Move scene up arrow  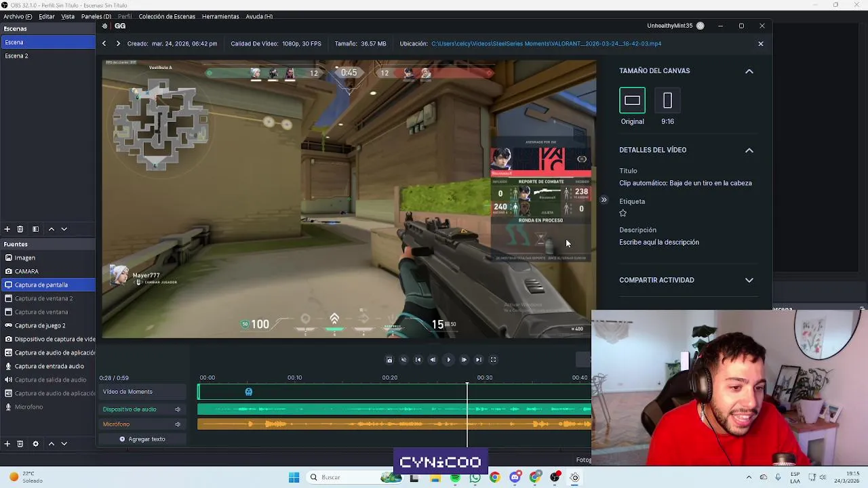[x=51, y=229]
